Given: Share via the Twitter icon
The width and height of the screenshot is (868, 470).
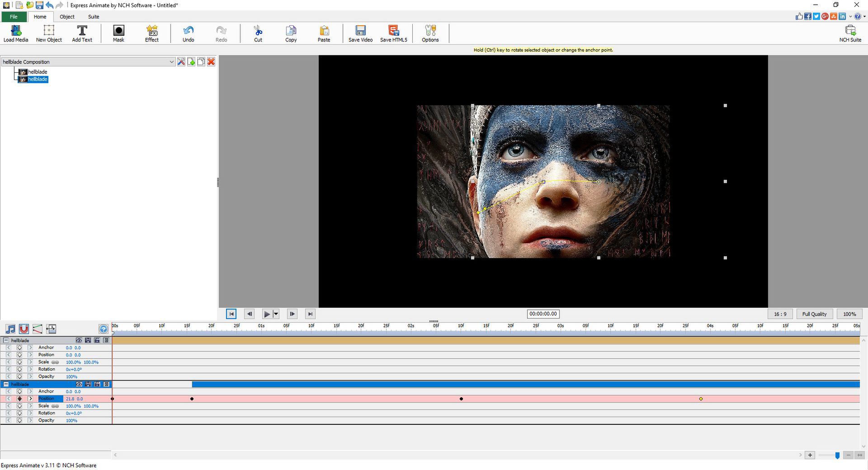Looking at the screenshot, I should point(816,16).
